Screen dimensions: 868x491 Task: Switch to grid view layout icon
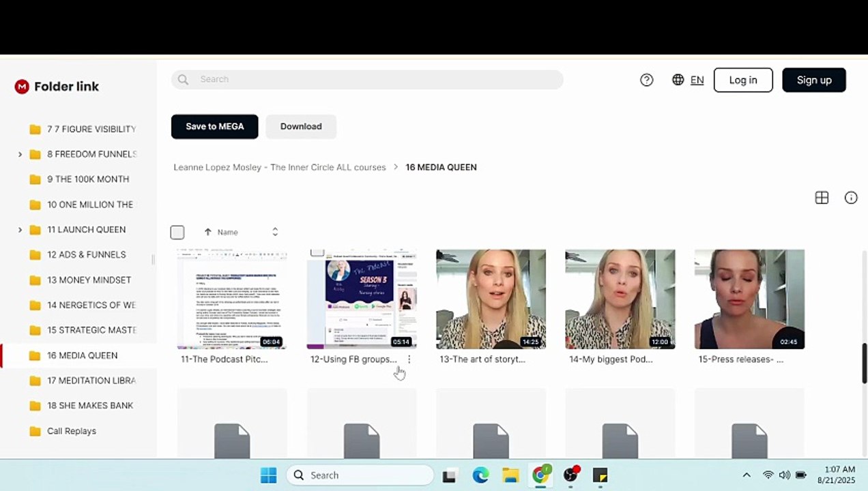click(822, 198)
